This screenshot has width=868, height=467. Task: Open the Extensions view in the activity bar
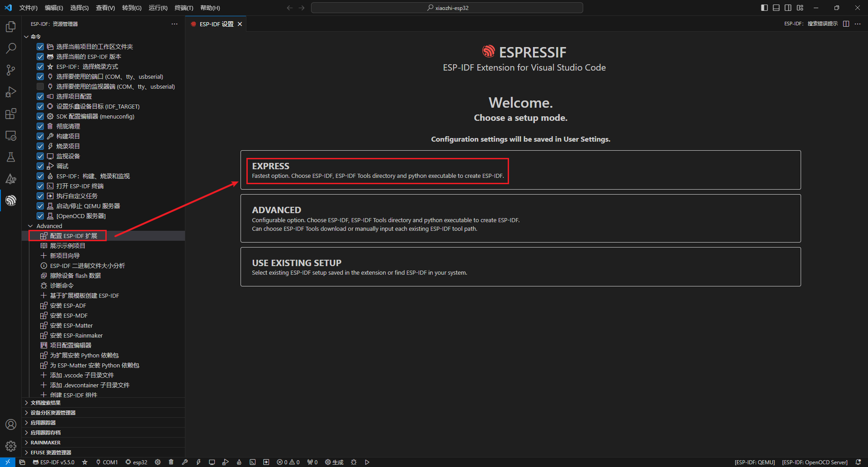(11, 114)
